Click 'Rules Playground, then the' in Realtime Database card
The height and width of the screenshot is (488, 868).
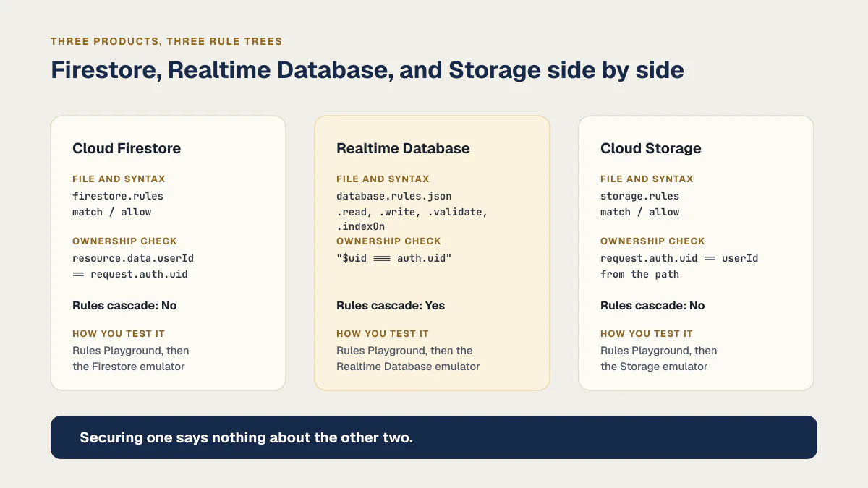(404, 351)
